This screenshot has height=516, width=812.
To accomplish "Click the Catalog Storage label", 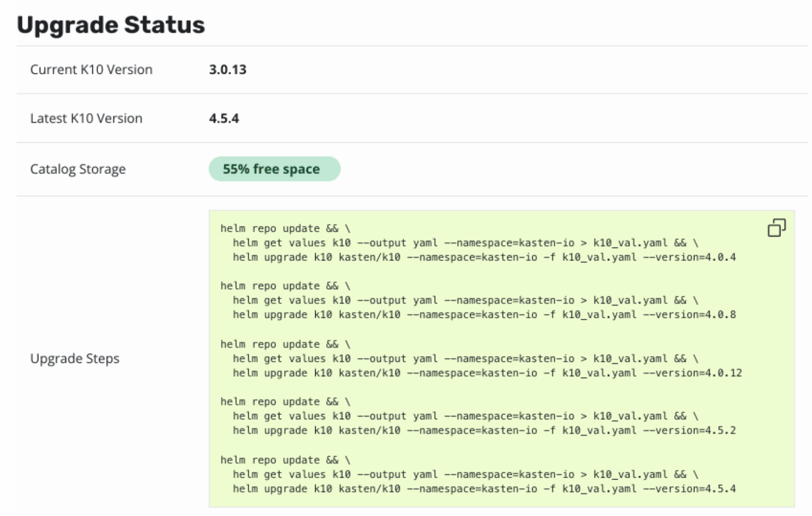I will click(78, 169).
